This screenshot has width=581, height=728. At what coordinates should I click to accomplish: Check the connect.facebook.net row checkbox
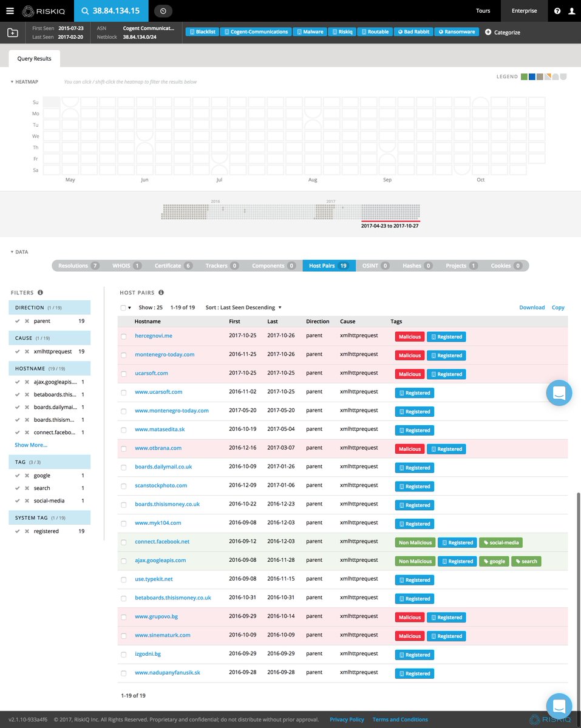124,542
